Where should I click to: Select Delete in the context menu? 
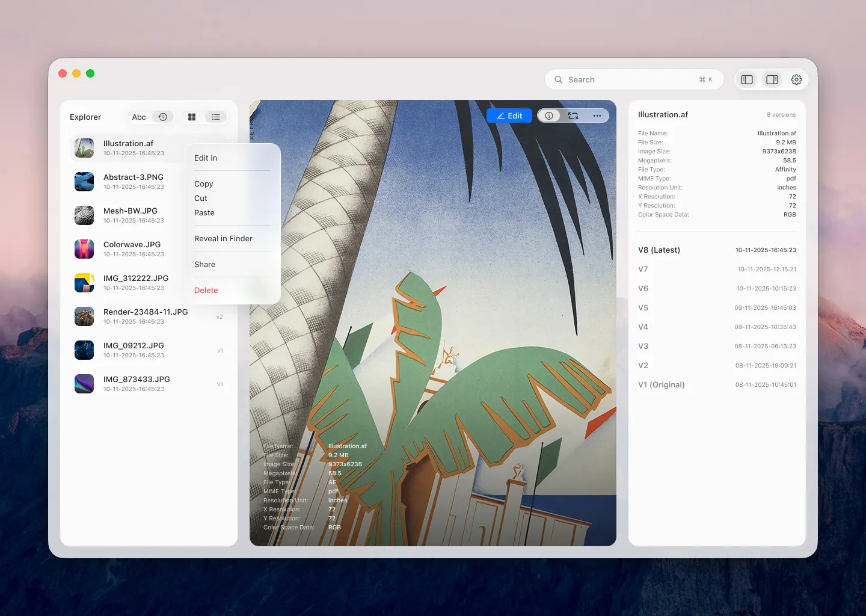[206, 291]
